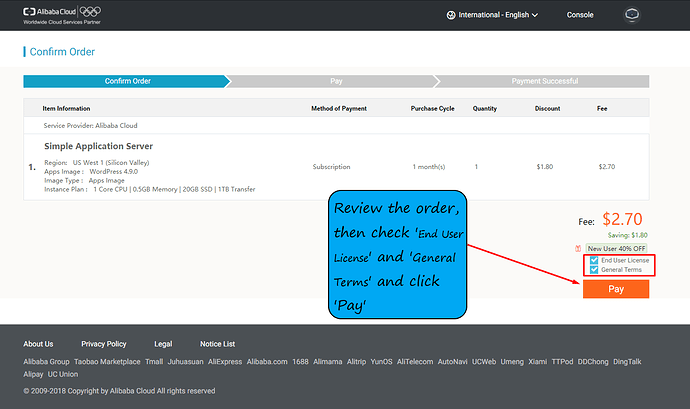This screenshot has height=409, width=690.
Task: Click the Alimama footer link
Action: 327,361
